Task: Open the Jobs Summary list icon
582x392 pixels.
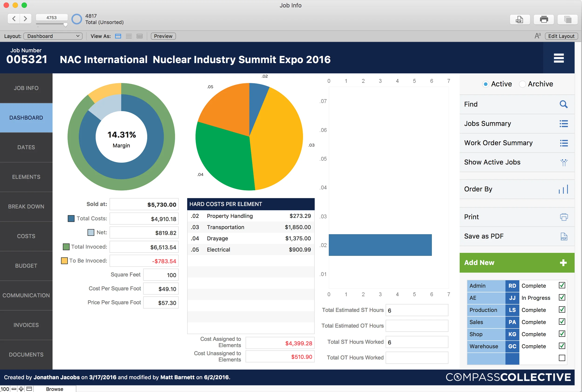Action: tap(564, 124)
